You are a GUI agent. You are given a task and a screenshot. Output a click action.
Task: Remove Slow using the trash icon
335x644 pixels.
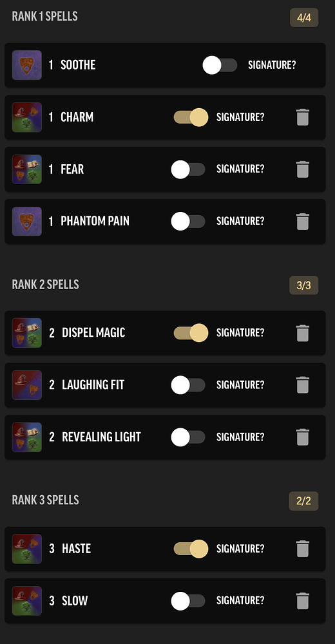(x=303, y=601)
